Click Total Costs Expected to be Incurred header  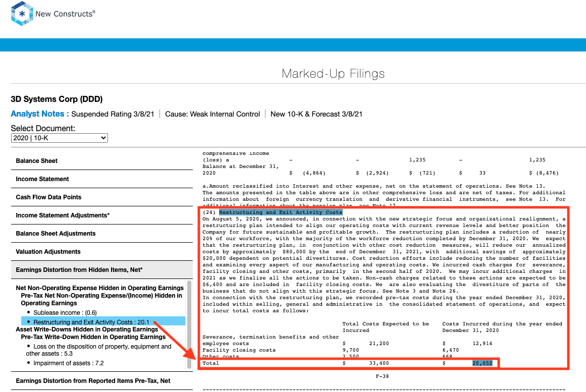(x=386, y=327)
